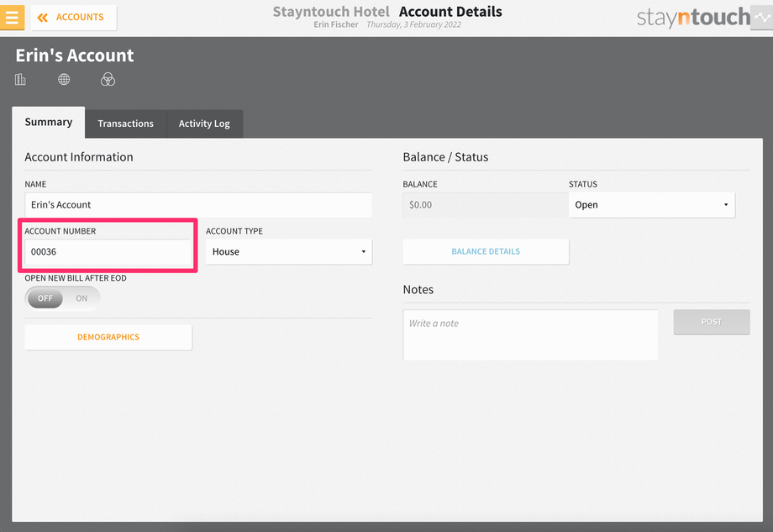Click the Stayntouch Hotel title text
The width and height of the screenshot is (773, 532).
pos(331,11)
